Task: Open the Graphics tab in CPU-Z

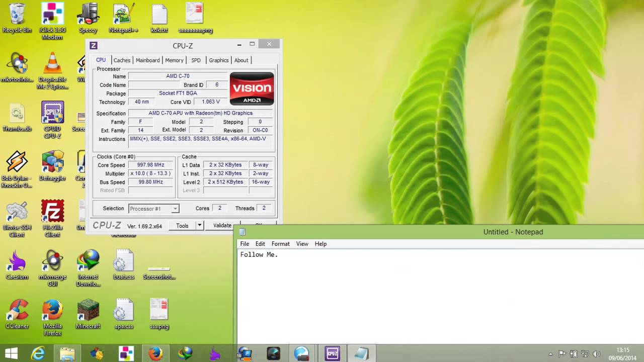Action: coord(218,60)
